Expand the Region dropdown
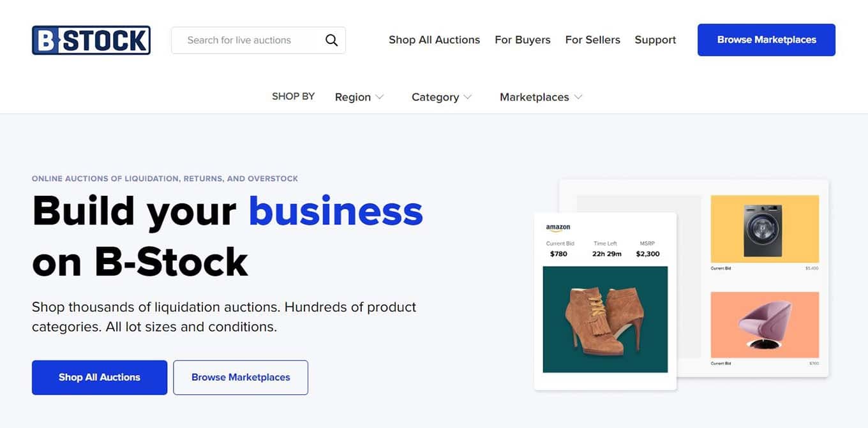 [x=359, y=97]
